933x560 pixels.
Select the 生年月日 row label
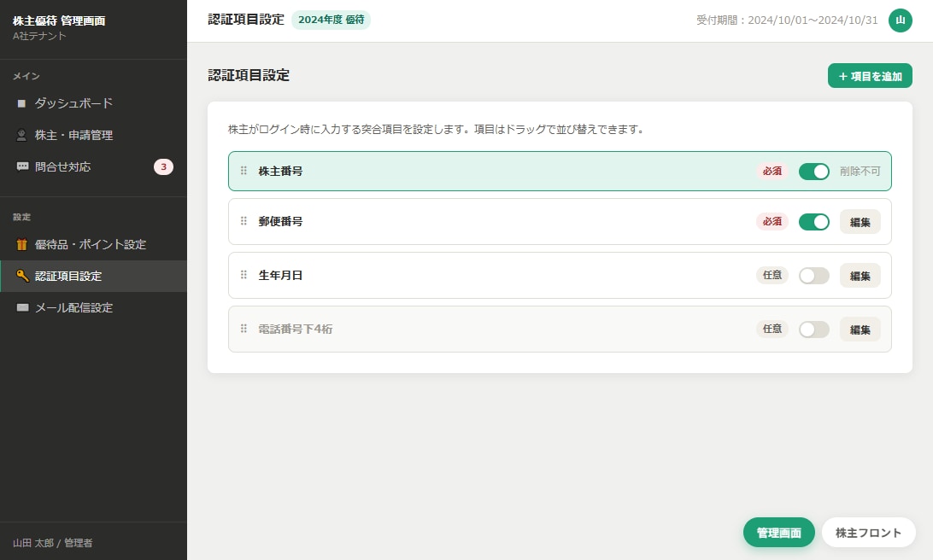[x=280, y=275]
